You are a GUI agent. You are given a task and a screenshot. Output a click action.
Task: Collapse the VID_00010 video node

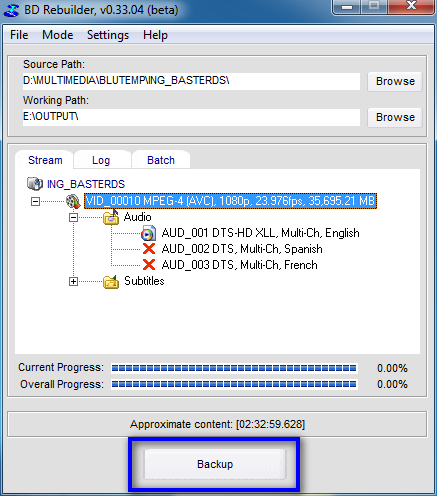35,201
